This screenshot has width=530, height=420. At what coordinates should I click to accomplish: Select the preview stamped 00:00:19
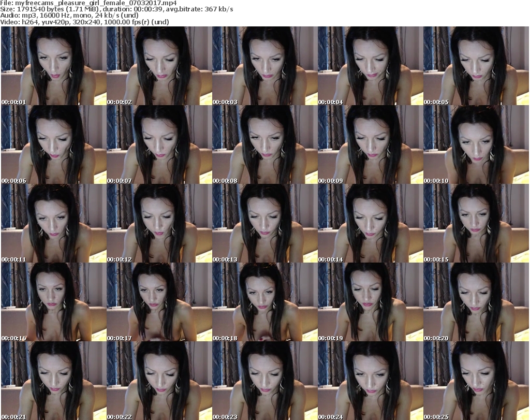click(x=371, y=302)
